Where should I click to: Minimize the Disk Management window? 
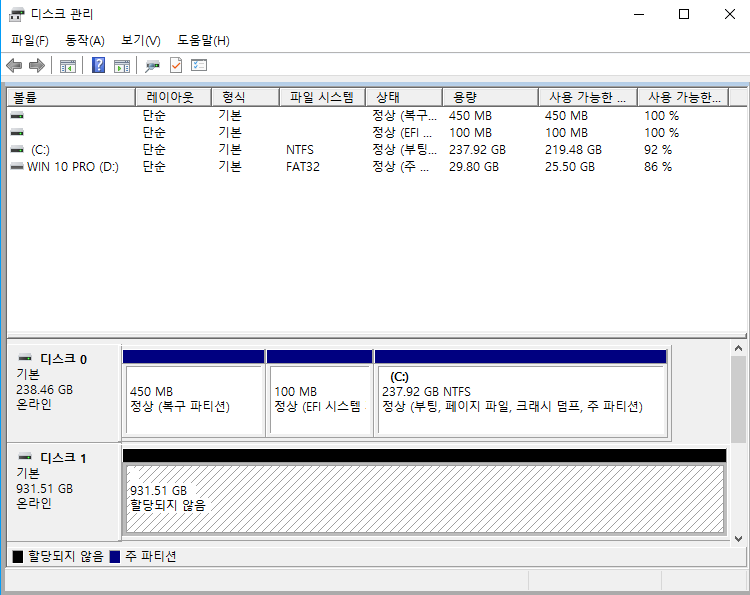[x=639, y=14]
